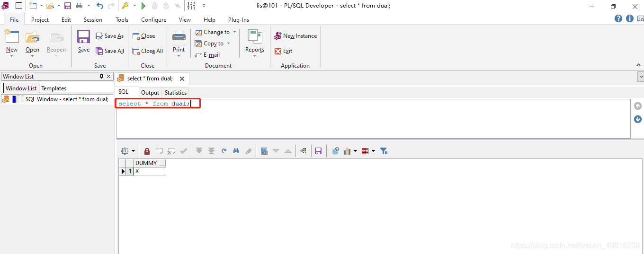Image resolution: width=644 pixels, height=254 pixels.
Task: Expand the New dropdown in the Open group
Action: click(12, 56)
